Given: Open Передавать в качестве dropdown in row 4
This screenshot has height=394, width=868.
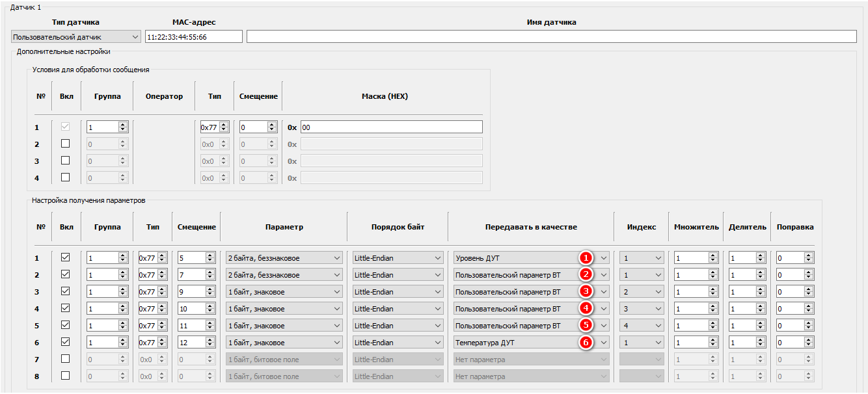Looking at the screenshot, I should (x=531, y=309).
